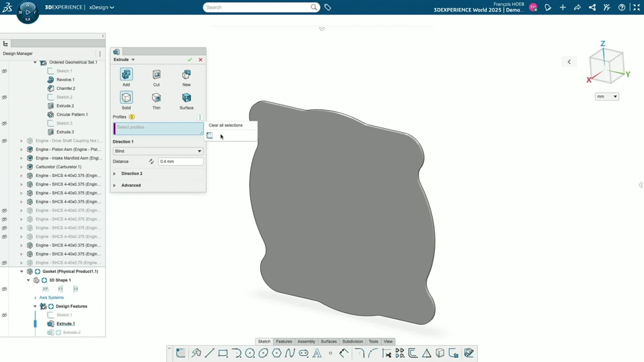Click the search magnifier icon
This screenshot has height=362, width=644.
click(x=314, y=7)
